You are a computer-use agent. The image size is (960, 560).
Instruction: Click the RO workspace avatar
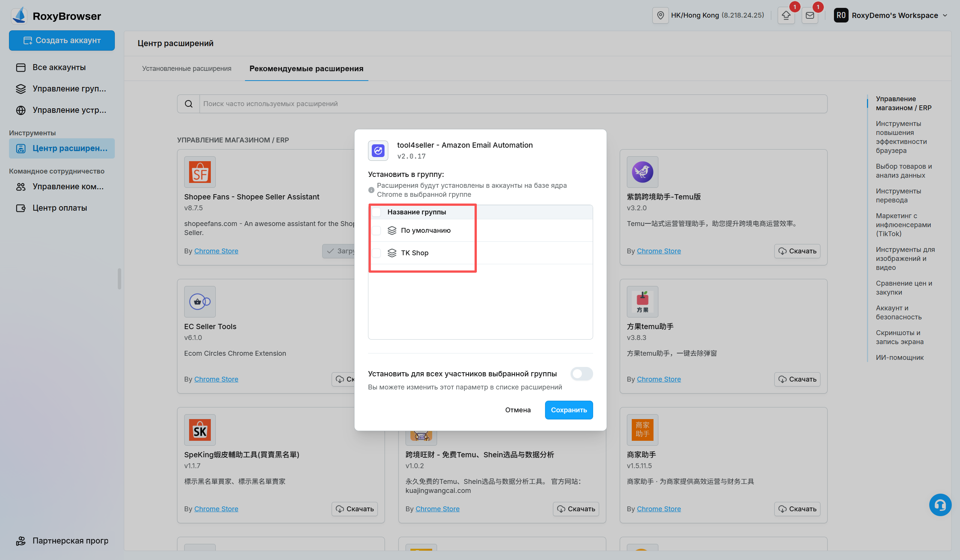[841, 15]
